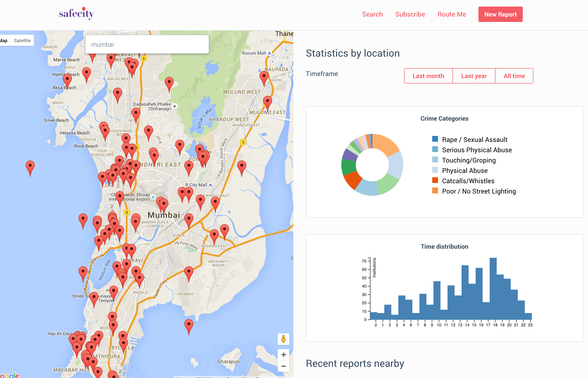Click the Route Me link
The image size is (588, 378).
click(451, 14)
